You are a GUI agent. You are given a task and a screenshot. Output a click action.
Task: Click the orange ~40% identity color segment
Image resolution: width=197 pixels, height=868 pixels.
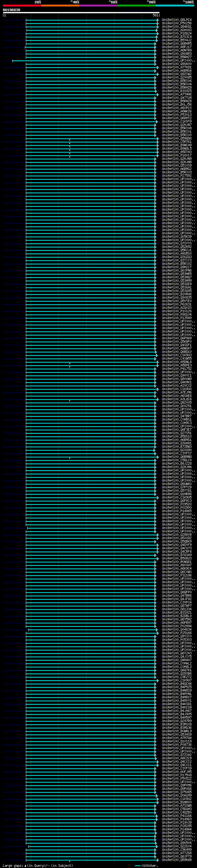pos(60,6)
